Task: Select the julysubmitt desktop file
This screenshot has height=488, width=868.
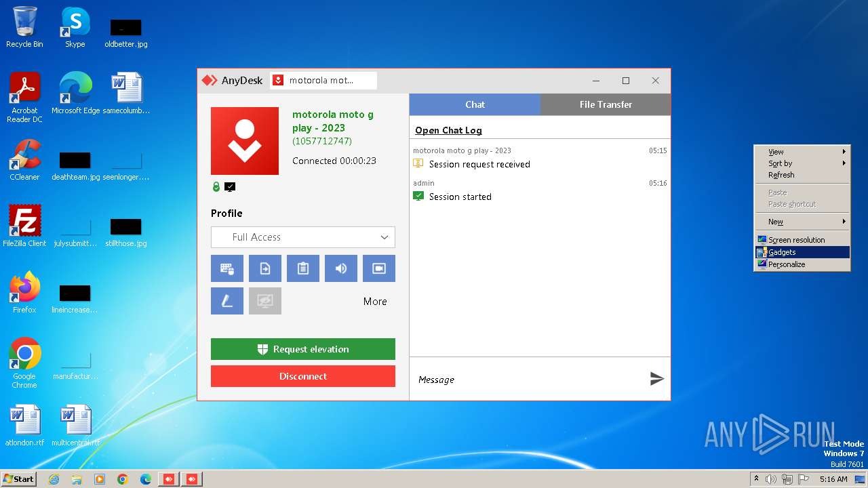Action: (75, 232)
